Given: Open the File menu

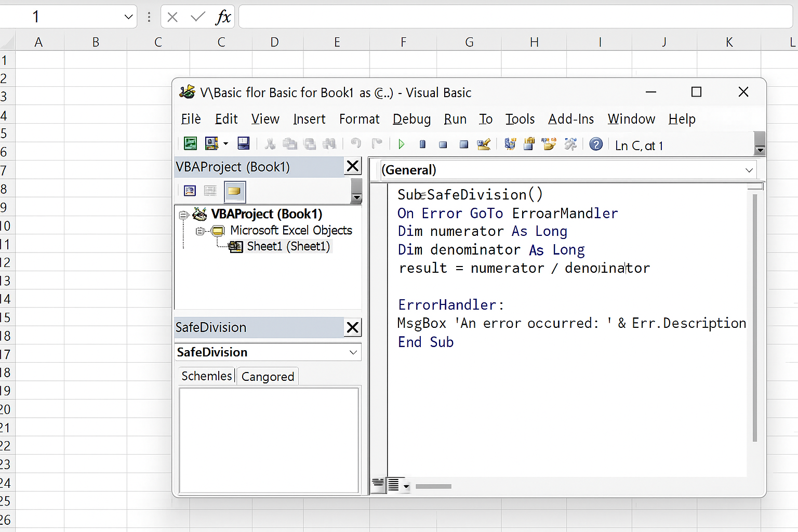Looking at the screenshot, I should [x=191, y=119].
